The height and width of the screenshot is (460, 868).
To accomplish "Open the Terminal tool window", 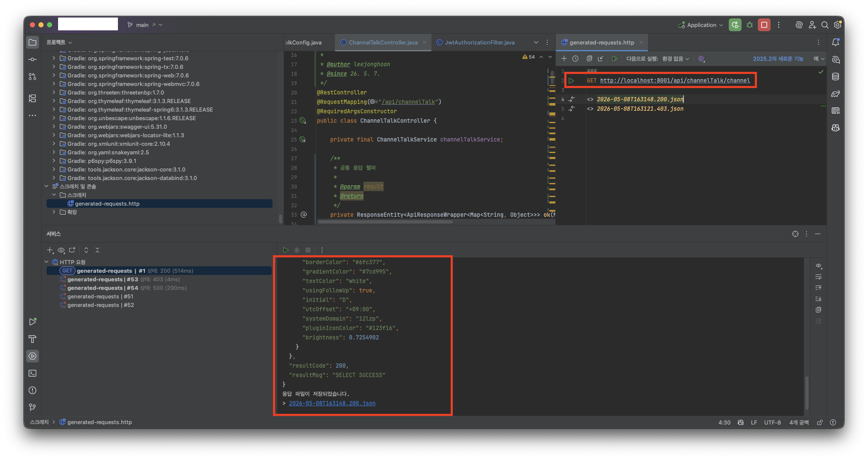I will pyautogui.click(x=32, y=373).
